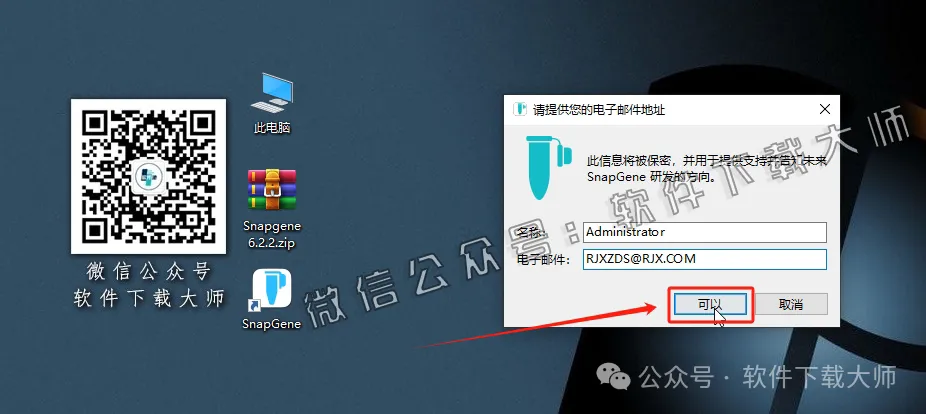Click the 可以 button

pyautogui.click(x=710, y=305)
